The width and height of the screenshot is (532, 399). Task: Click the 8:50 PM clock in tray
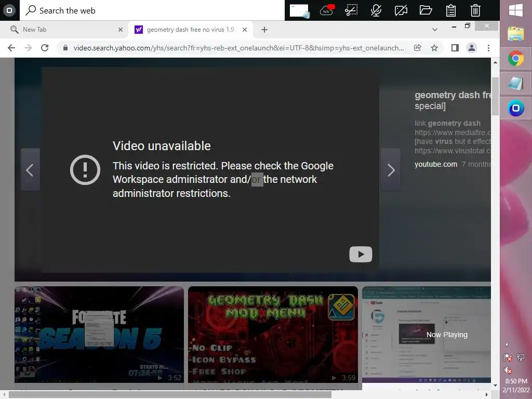click(516, 381)
